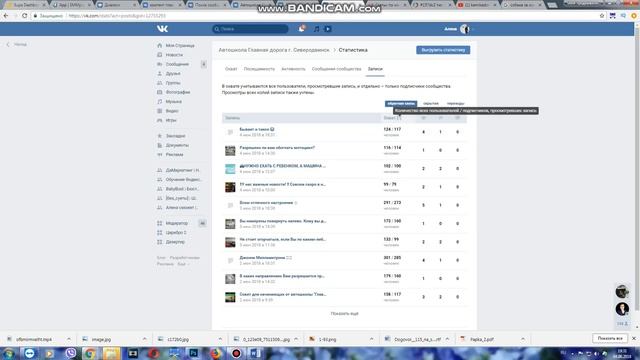Open 'Фотографии' in sidebar
This screenshot has height=360, width=640.
[x=178, y=92]
